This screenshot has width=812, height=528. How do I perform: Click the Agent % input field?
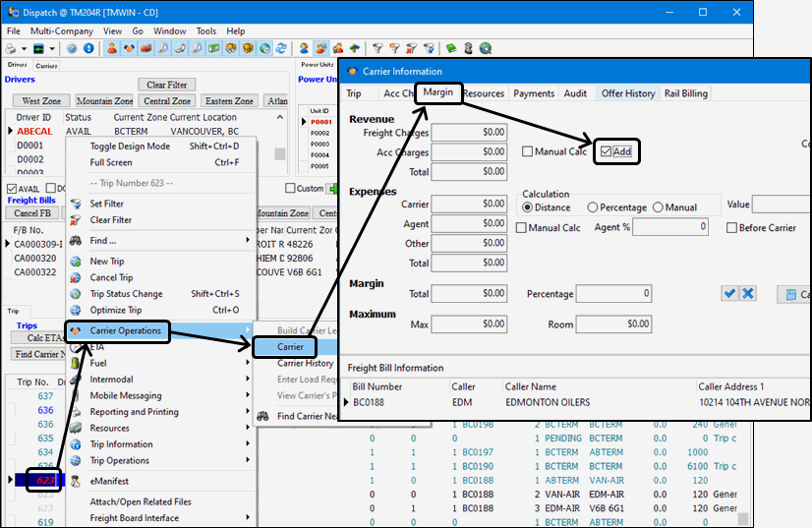coord(671,227)
